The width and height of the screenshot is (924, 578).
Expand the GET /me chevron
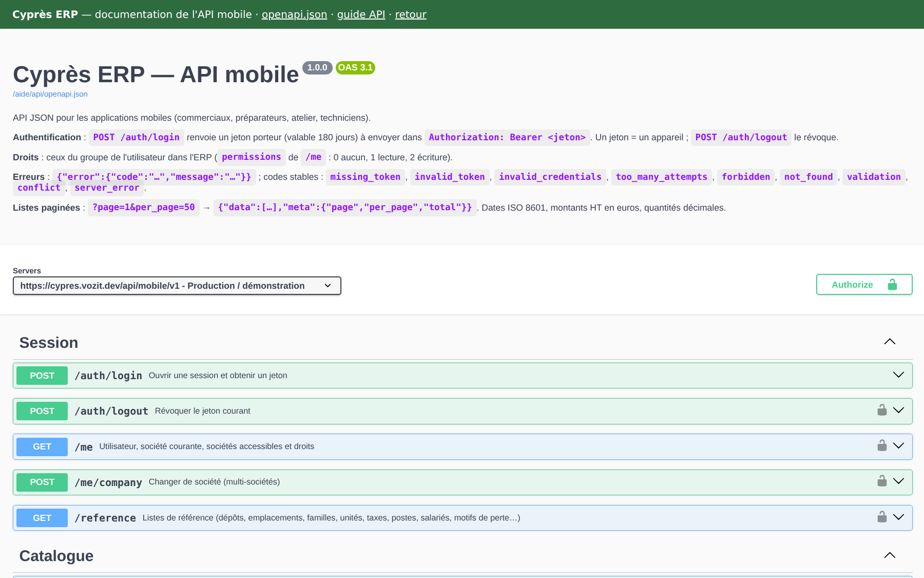[x=898, y=445]
